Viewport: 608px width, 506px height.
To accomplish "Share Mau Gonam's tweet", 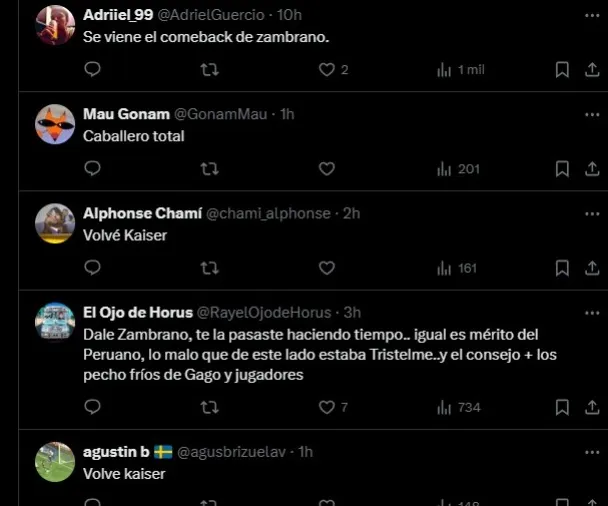I will 591,169.
